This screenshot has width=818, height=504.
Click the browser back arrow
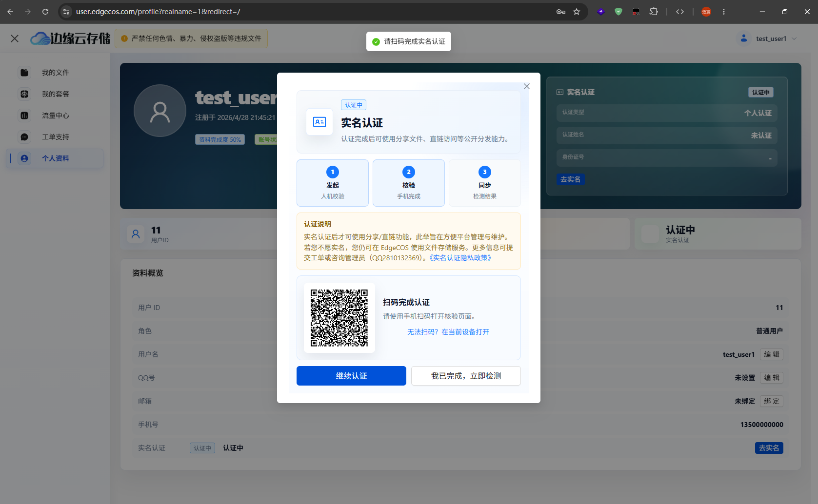click(10, 12)
